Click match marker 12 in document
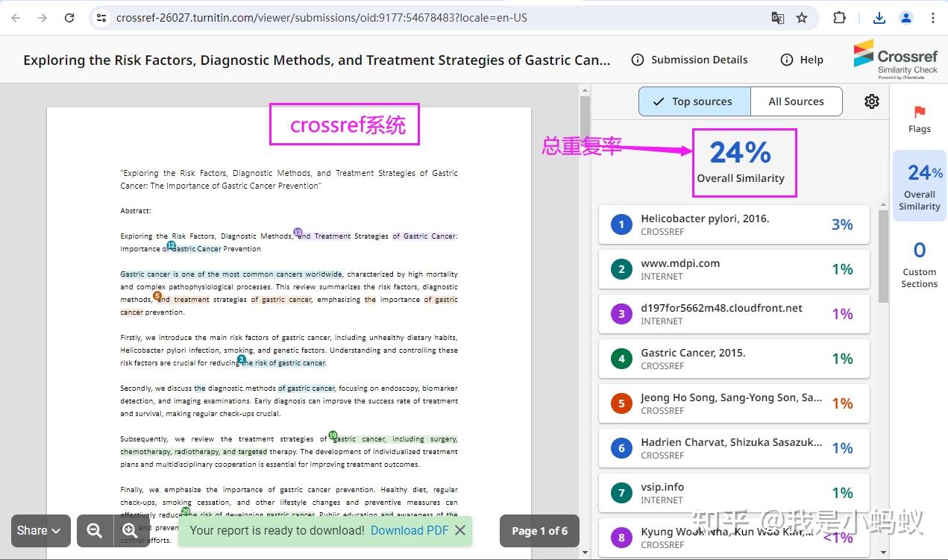This screenshot has height=560, width=948. (x=172, y=245)
